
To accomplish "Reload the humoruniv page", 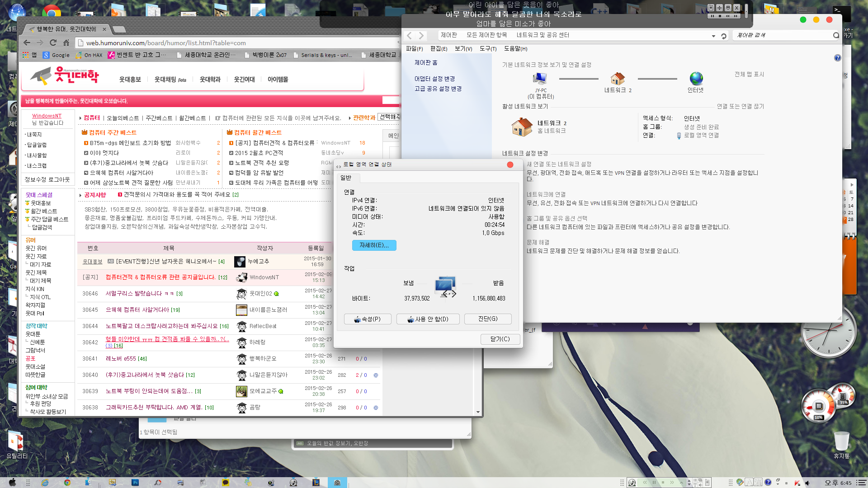I will pos(53,43).
